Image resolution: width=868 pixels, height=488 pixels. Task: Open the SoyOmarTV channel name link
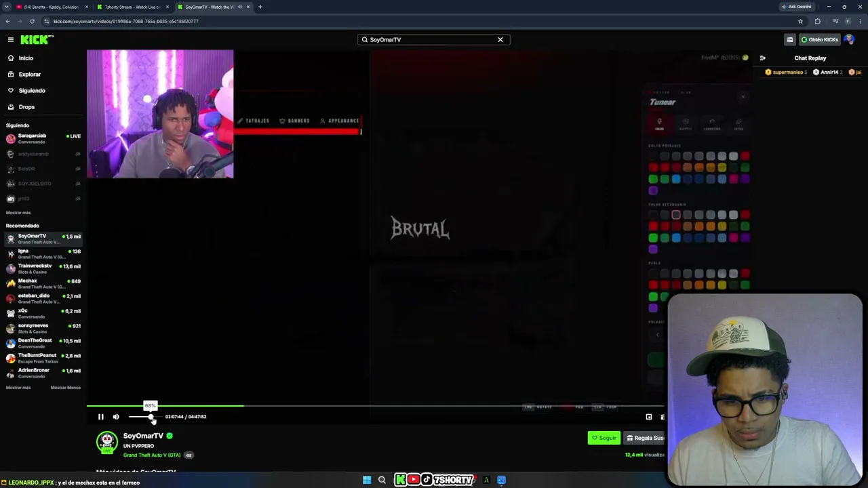click(x=143, y=436)
